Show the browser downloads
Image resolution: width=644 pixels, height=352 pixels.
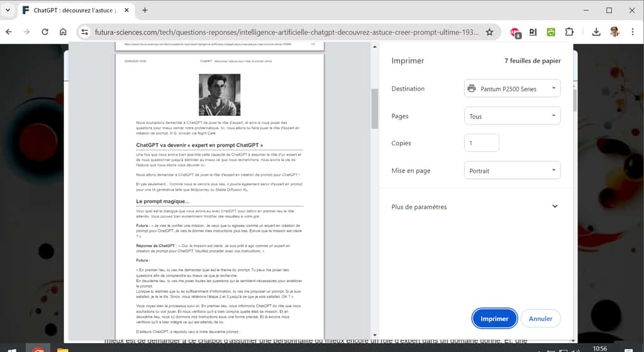pyautogui.click(x=596, y=32)
